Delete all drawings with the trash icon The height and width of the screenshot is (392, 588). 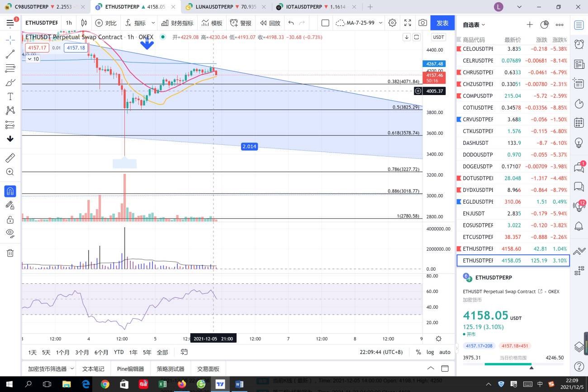pos(10,253)
